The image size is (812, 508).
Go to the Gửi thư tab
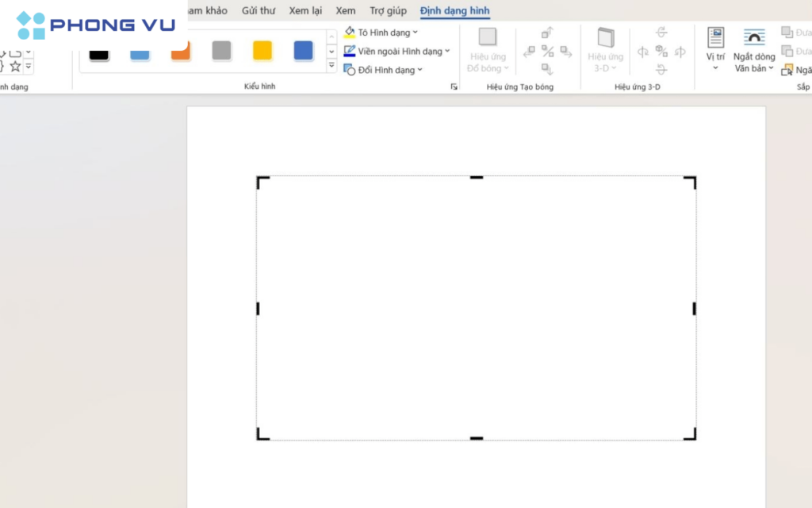(259, 10)
